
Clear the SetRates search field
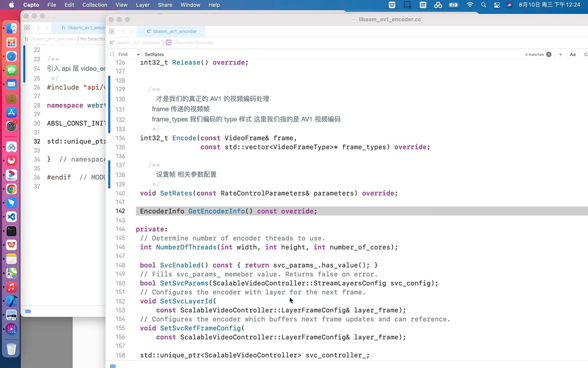549,55
